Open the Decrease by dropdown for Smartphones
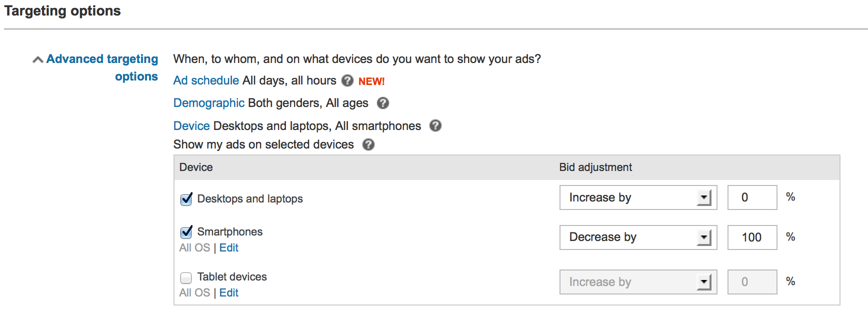Viewport: 868px width, 323px height. click(x=638, y=237)
